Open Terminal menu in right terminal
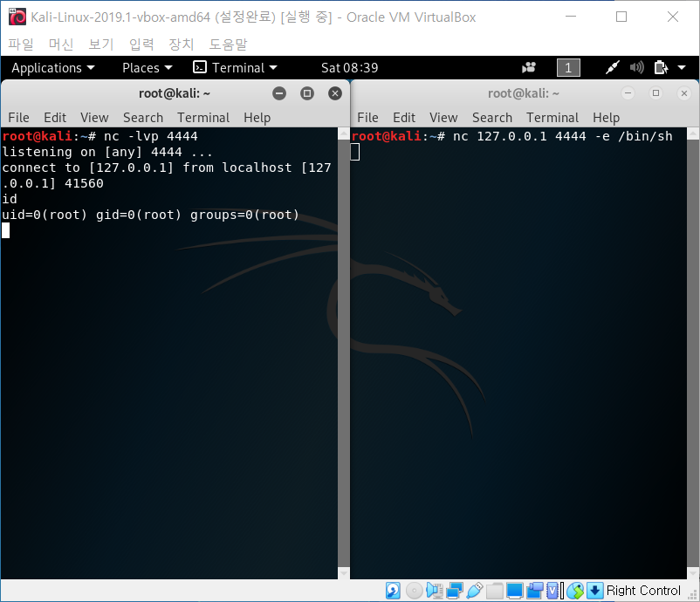Screen dimensions: 700x602 552,118
